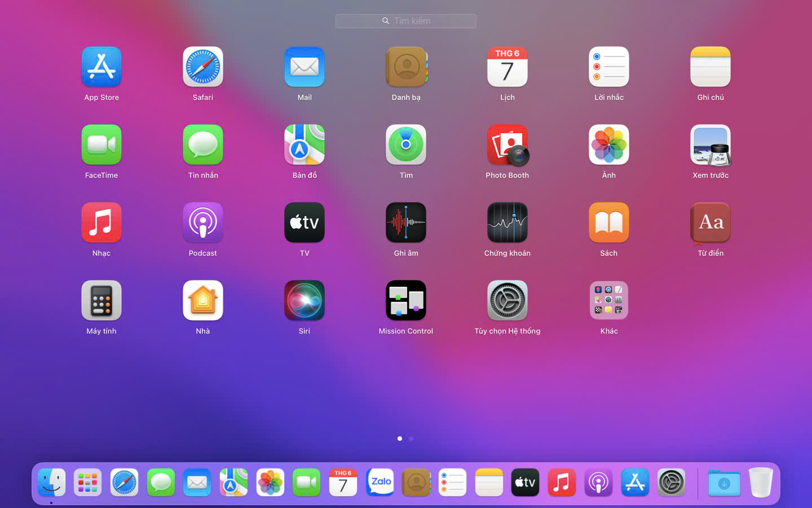Viewport: 812px width, 508px height.
Task: Open Apple TV app in Launchpad grid
Action: click(304, 223)
